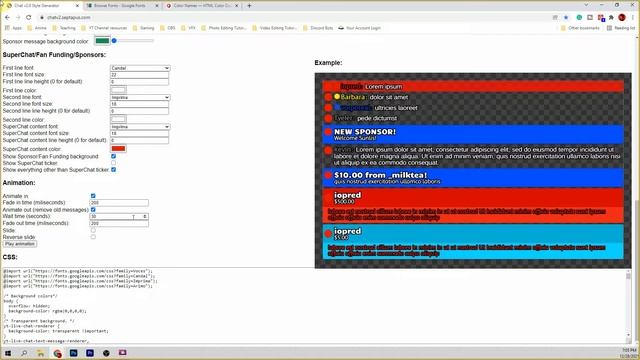
Task: Click the Wait time spinner arrows
Action: point(145,216)
